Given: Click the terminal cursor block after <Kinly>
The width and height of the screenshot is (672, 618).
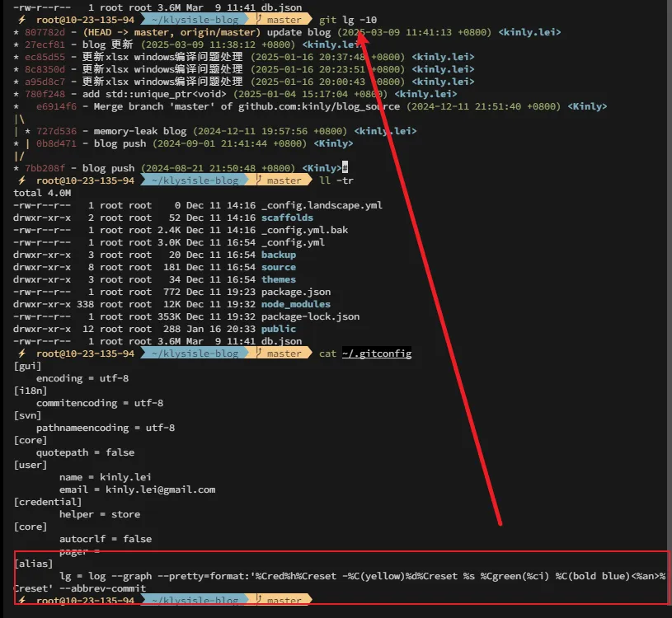Looking at the screenshot, I should tap(345, 168).
